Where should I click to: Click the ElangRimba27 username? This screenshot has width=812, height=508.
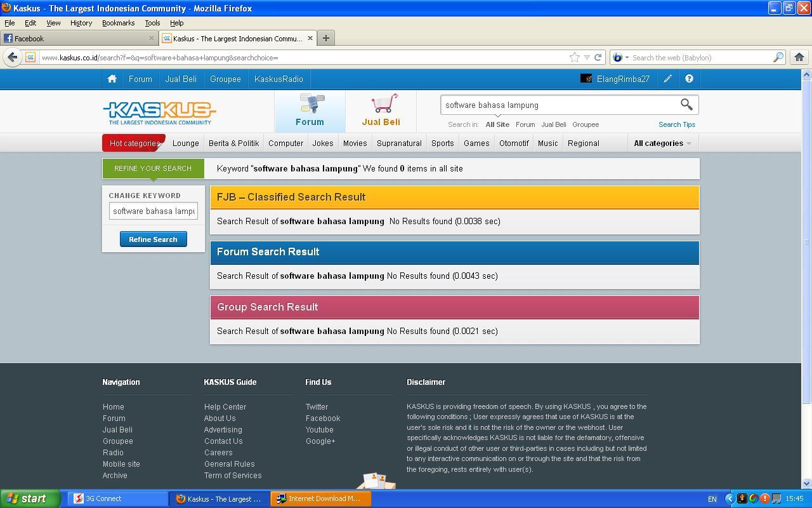[623, 79]
